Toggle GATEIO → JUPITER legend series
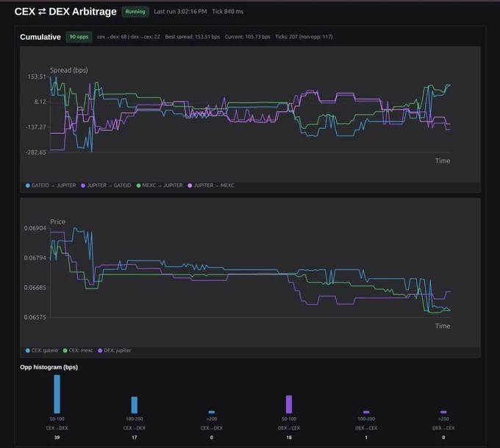This screenshot has width=500, height=448. click(51, 185)
